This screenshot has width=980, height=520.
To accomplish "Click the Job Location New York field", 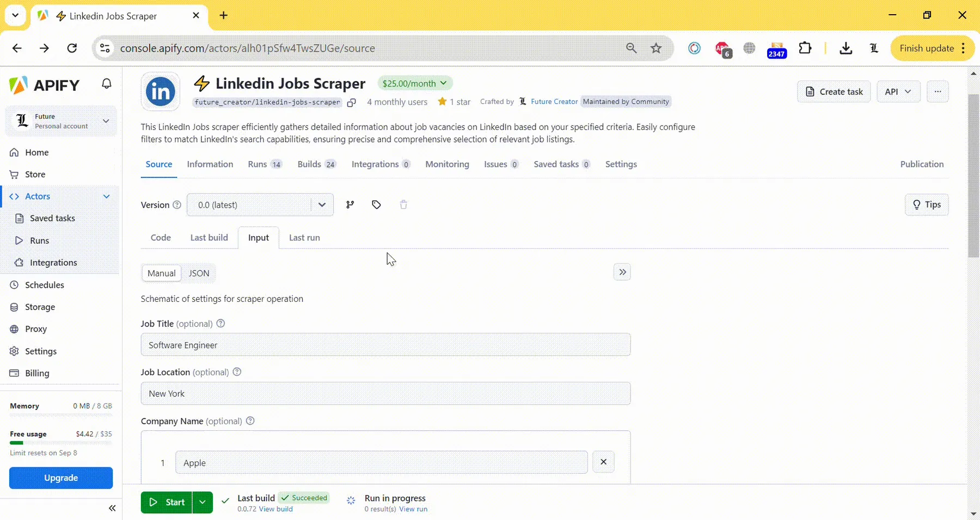I will [385, 393].
